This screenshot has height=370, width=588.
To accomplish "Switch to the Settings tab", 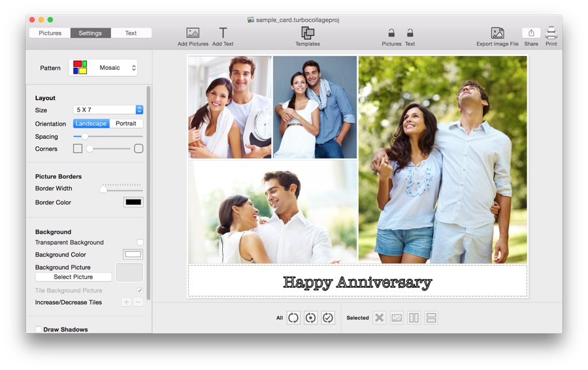I will [x=90, y=33].
